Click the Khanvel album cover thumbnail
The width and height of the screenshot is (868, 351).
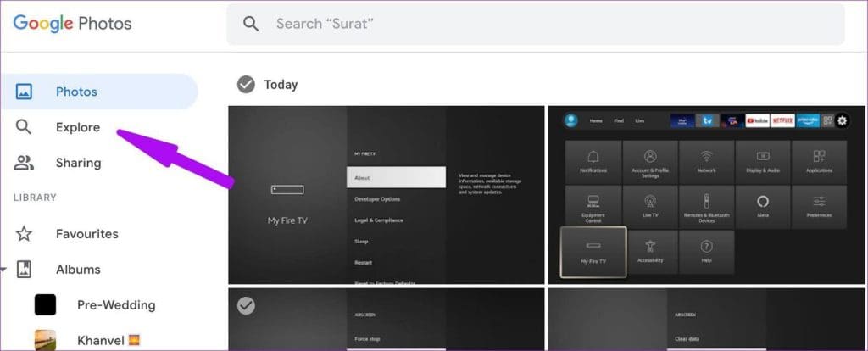pos(45,340)
